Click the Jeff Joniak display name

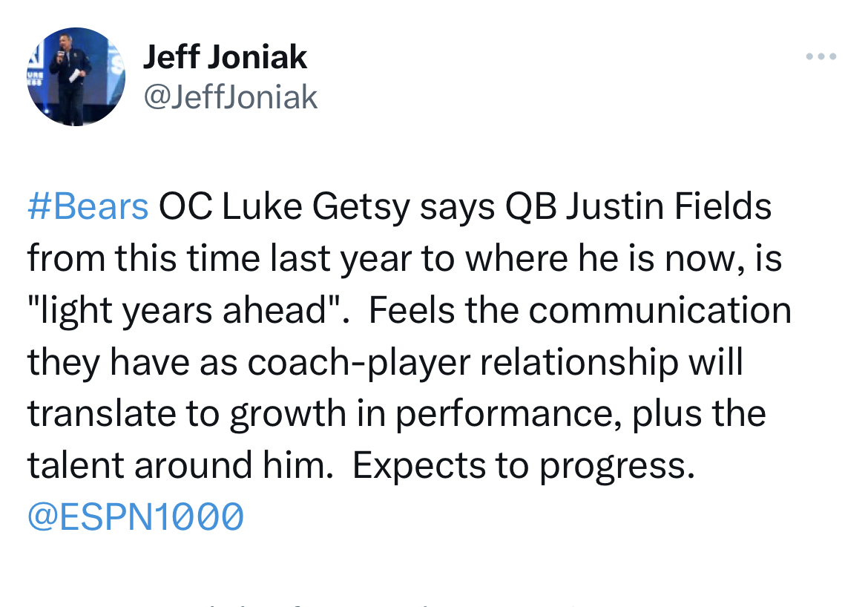pos(225,56)
